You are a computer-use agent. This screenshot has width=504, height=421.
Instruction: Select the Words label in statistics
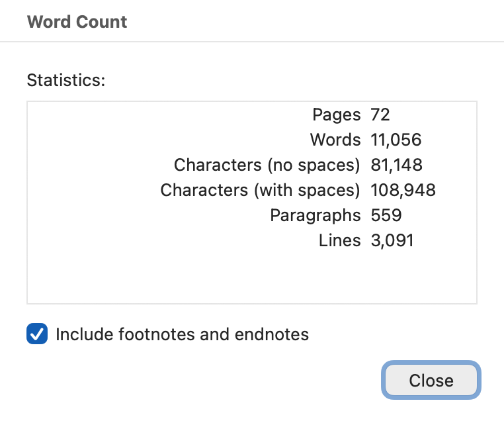pos(335,140)
